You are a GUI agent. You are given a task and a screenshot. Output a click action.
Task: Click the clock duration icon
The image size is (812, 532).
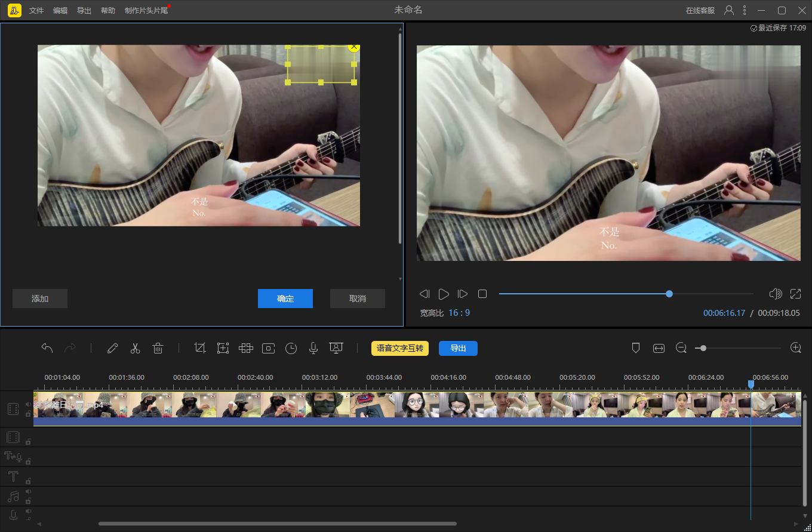coord(291,348)
